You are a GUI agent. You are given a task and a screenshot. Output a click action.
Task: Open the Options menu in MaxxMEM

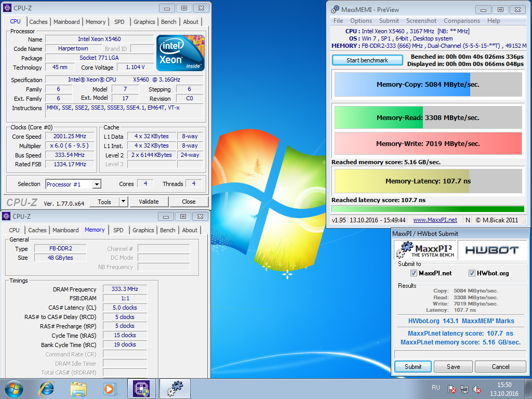[361, 21]
